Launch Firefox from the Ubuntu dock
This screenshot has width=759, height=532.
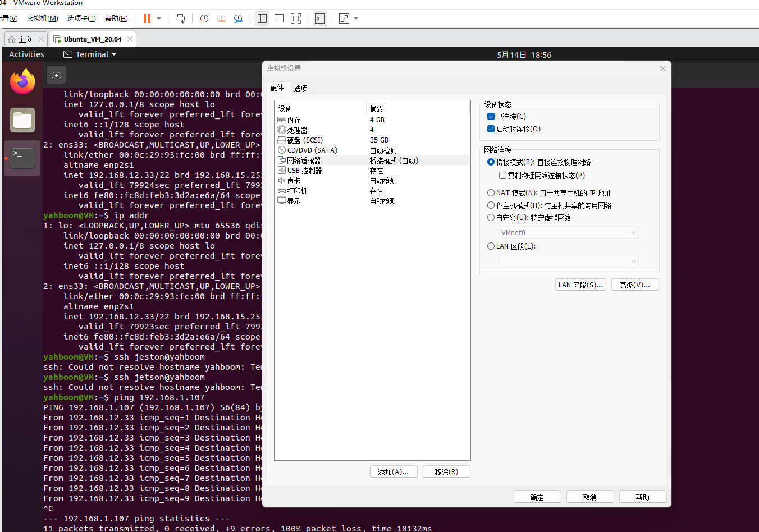22,82
